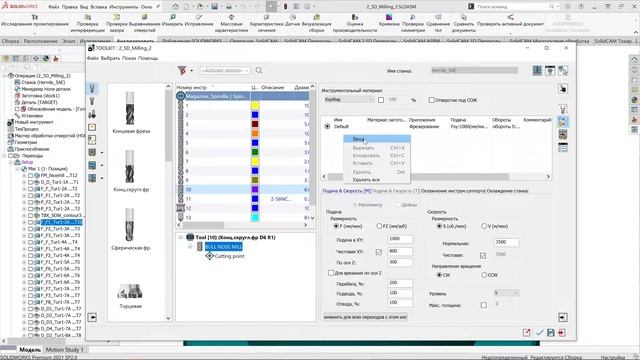
Task: Click the cutting conditions icon on right strip
Action: [563, 121]
